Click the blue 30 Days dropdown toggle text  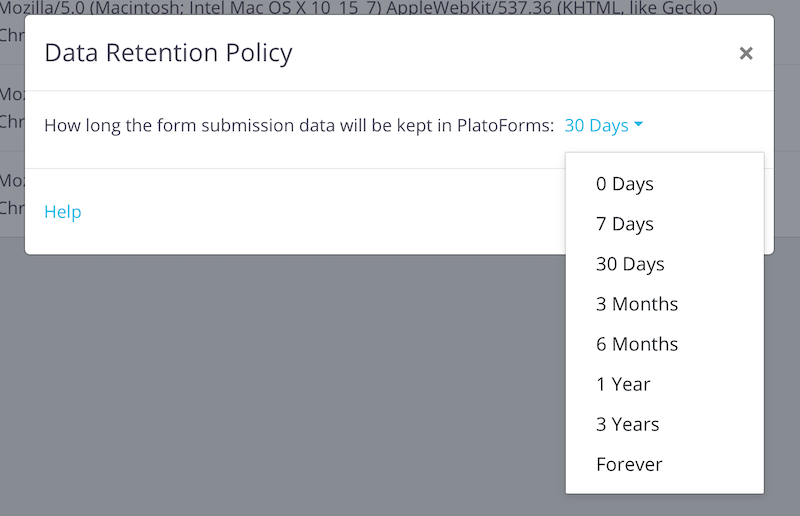pyautogui.click(x=597, y=125)
